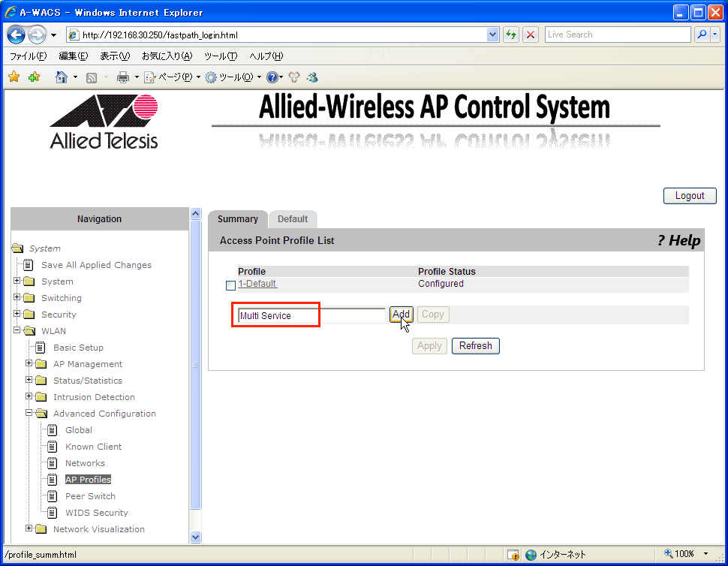Open the Print options dropdown arrow
Screen dimensions: 728x566
click(137, 77)
